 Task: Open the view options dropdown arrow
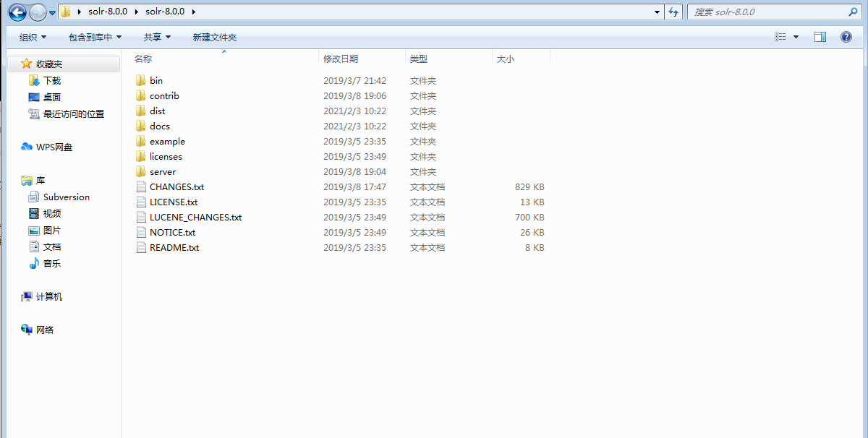[x=796, y=37]
